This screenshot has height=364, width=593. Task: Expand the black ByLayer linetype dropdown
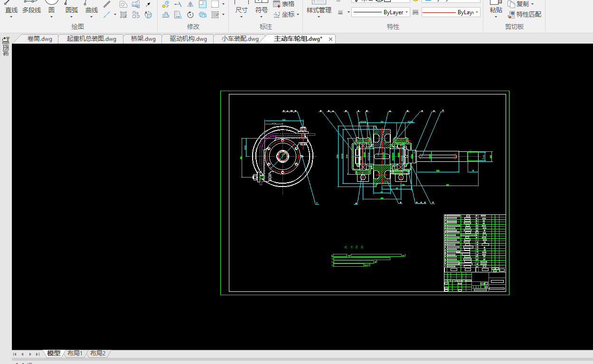[x=407, y=12]
